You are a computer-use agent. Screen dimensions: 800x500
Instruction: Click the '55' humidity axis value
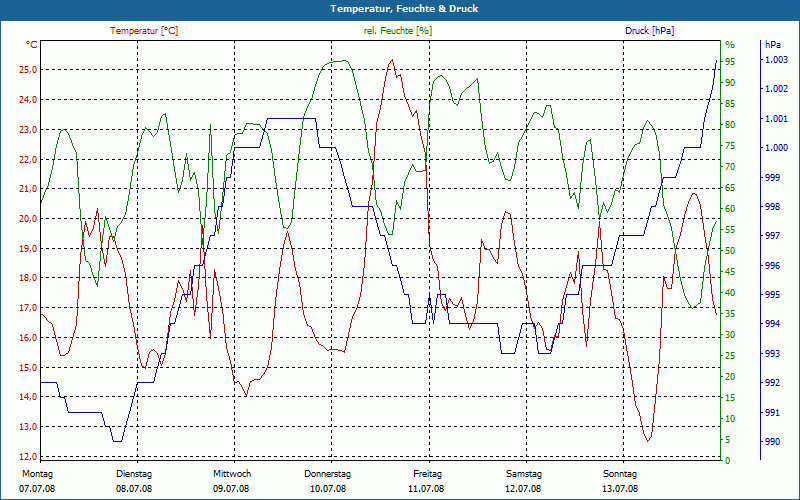click(x=730, y=230)
